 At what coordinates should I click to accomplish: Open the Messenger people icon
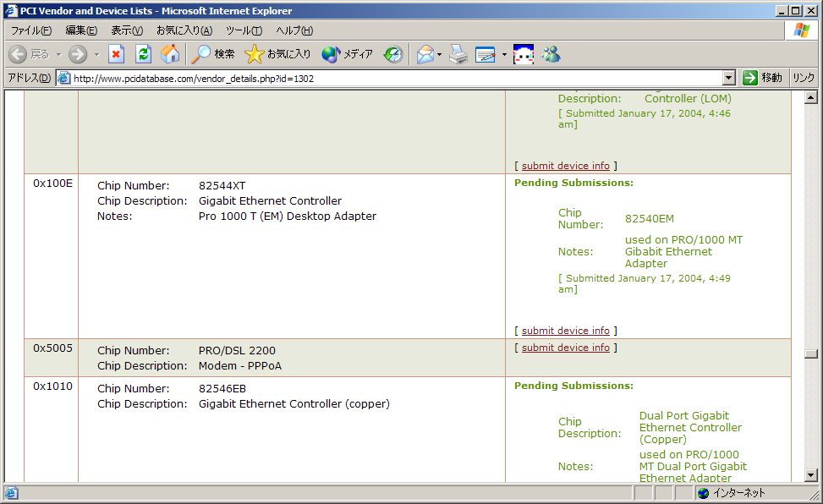tap(551, 54)
